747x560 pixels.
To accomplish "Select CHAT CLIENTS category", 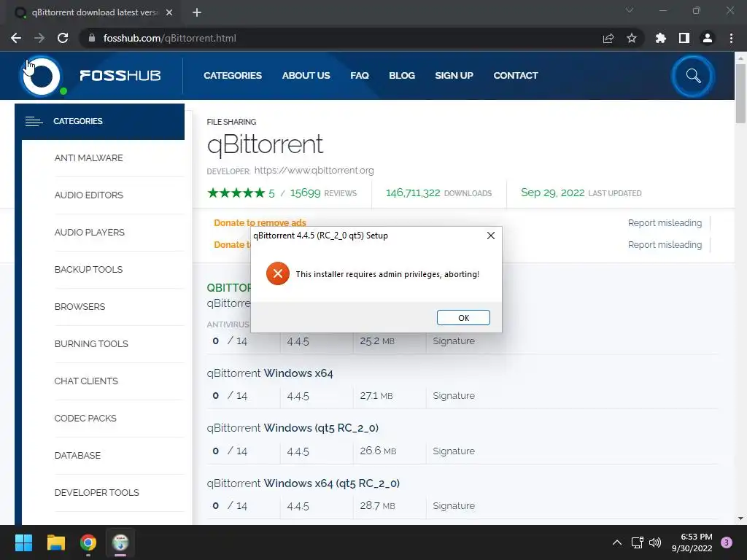I will click(86, 381).
